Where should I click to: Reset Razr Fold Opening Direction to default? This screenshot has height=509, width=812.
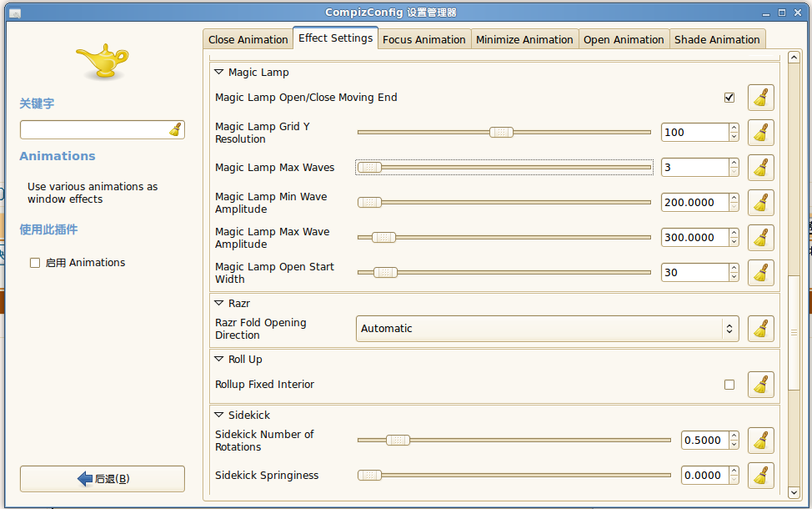[760, 329]
